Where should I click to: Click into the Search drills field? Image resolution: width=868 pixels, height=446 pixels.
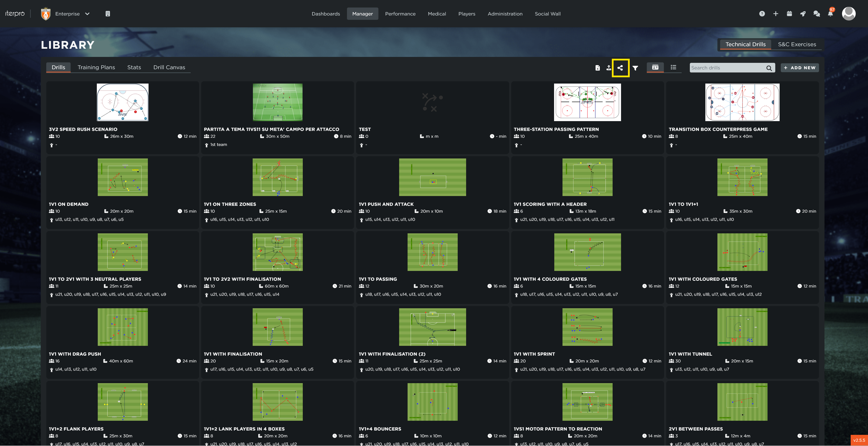[727, 68]
